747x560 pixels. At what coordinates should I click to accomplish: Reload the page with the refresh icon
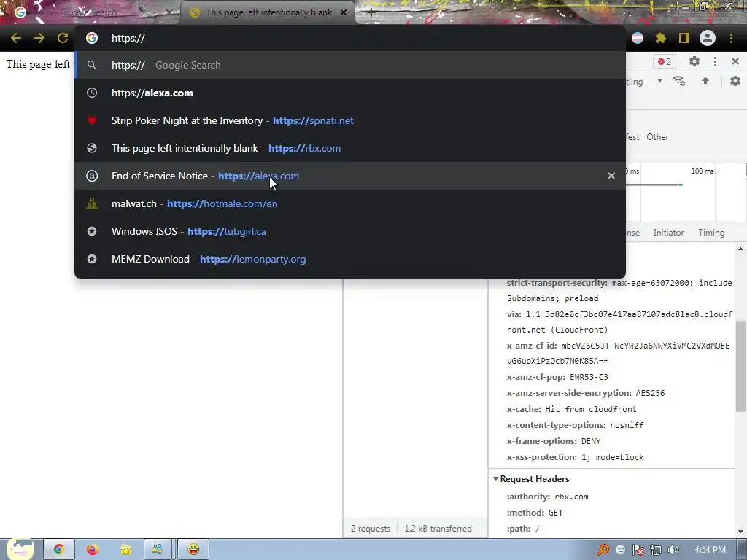[63, 38]
